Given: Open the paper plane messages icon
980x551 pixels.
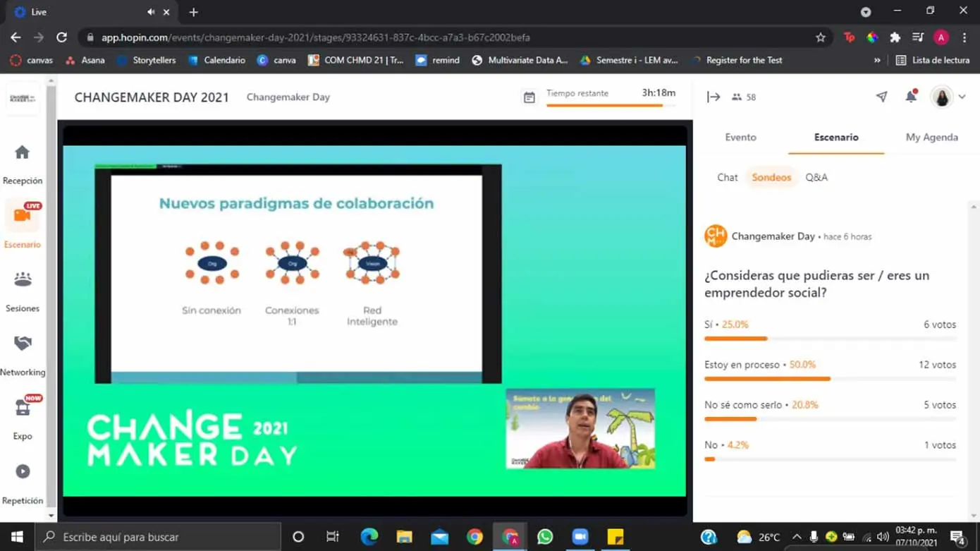Looking at the screenshot, I should tap(882, 97).
